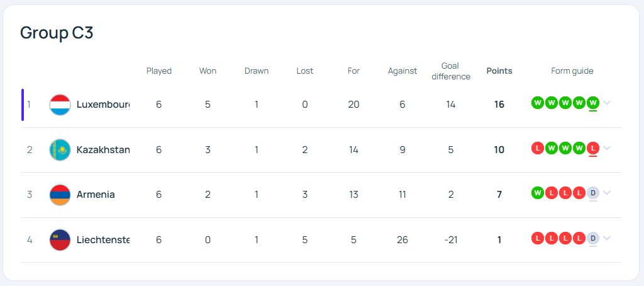Expand Armenia's form guide chevron
The image size is (644, 286).
click(607, 193)
